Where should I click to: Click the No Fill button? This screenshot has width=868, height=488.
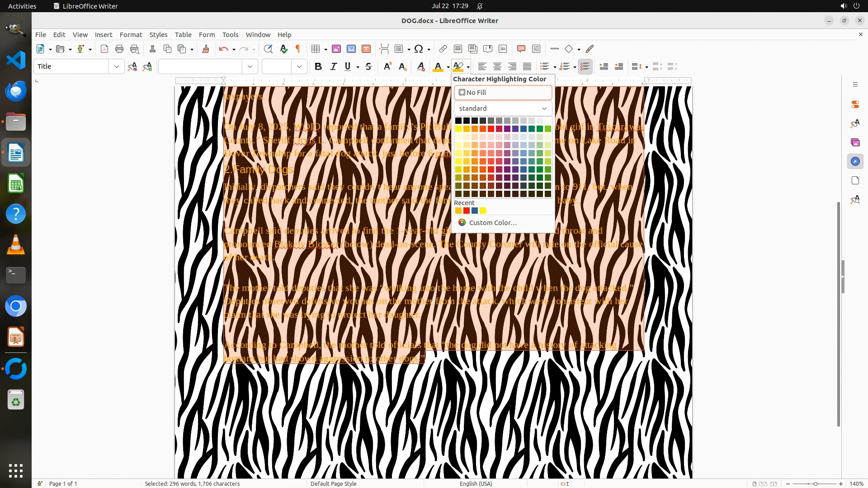(x=503, y=92)
